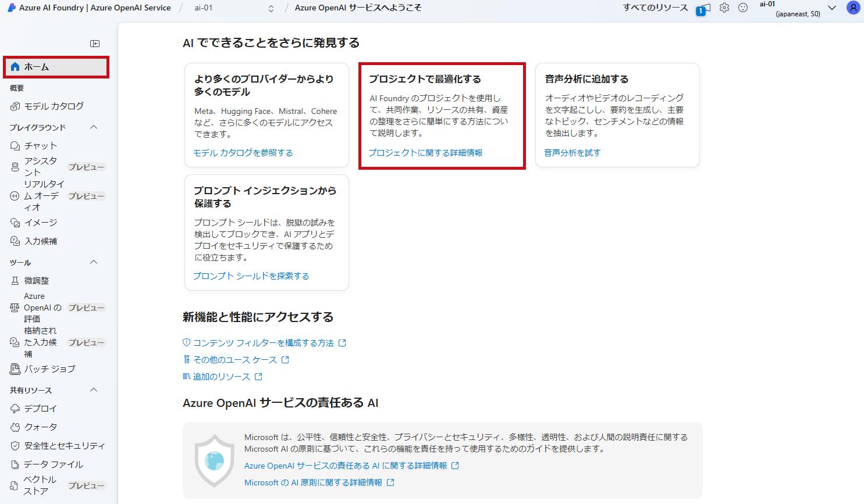Collapse the 共有リソース section chevron

point(94,390)
